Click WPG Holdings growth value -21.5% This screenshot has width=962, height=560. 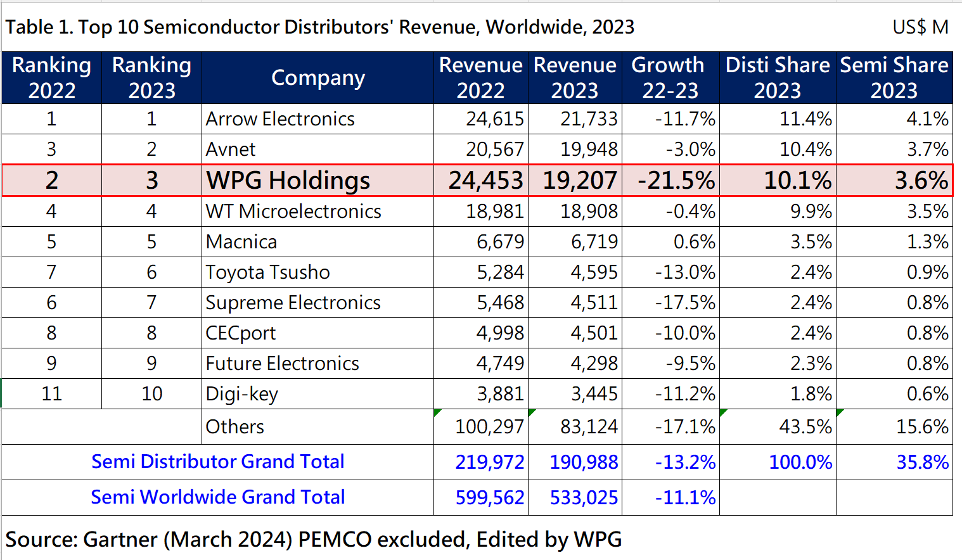pos(676,181)
